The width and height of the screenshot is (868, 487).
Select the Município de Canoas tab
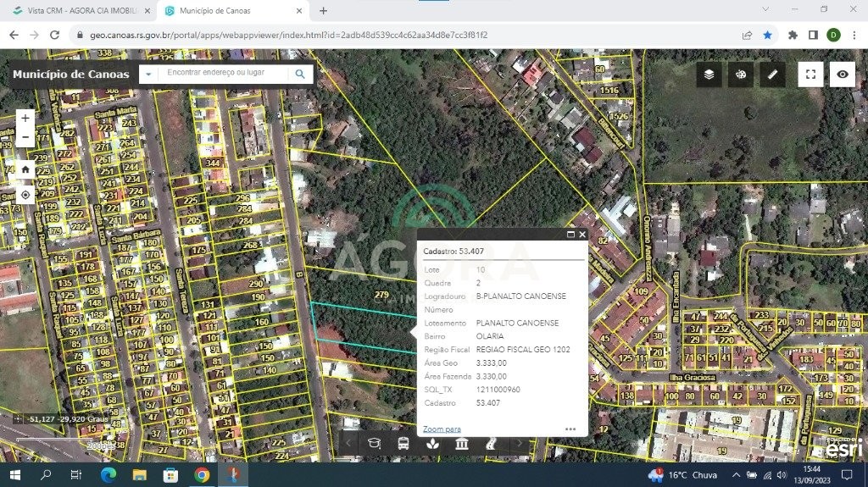(227, 10)
